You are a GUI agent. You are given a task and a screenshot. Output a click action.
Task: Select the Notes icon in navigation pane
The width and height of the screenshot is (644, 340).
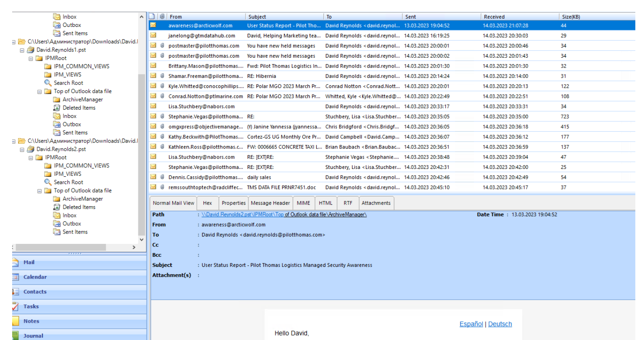pyautogui.click(x=16, y=321)
